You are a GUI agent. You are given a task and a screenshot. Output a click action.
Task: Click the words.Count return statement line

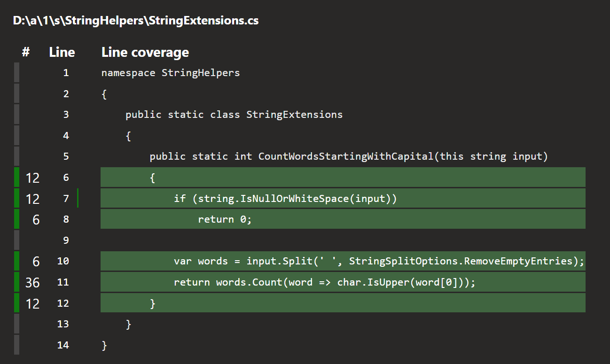point(324,282)
